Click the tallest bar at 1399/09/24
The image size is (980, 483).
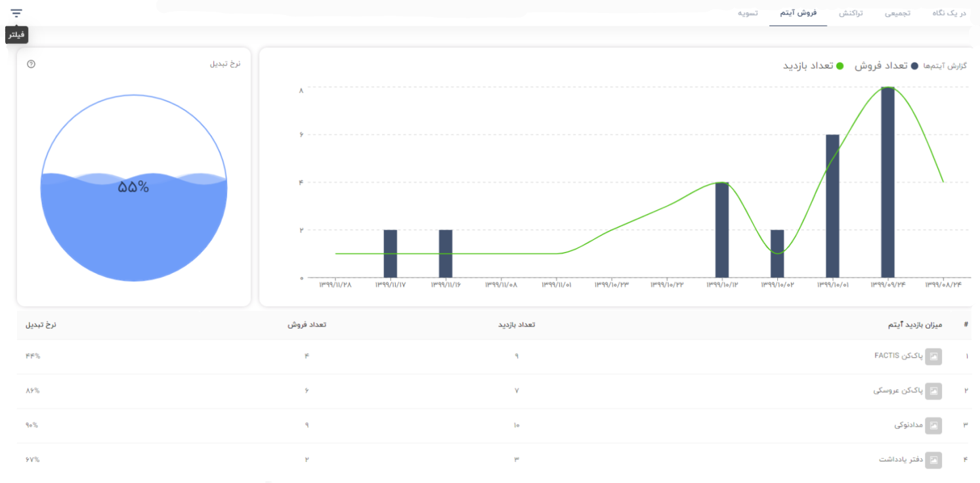(887, 182)
